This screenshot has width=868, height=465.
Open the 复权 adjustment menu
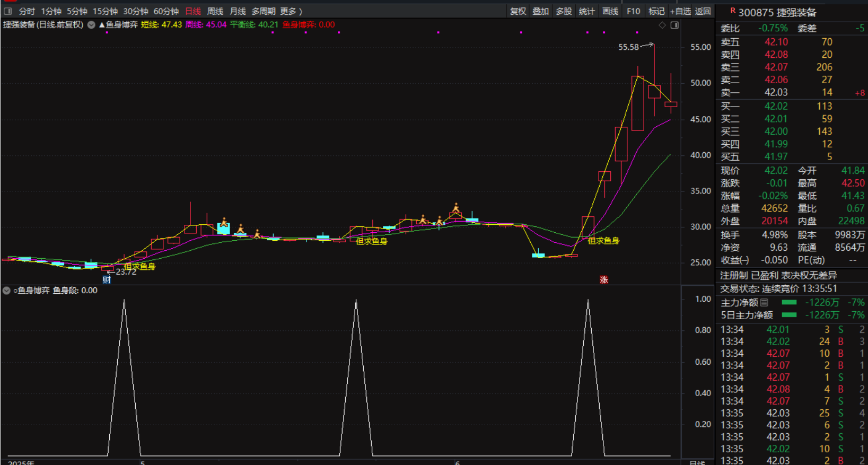(518, 11)
